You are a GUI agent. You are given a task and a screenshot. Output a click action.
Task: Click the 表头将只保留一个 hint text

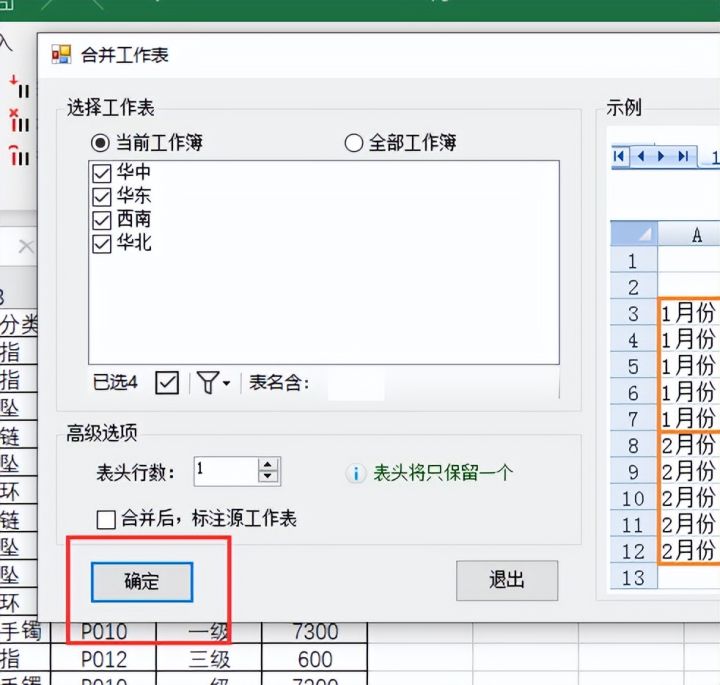443,473
